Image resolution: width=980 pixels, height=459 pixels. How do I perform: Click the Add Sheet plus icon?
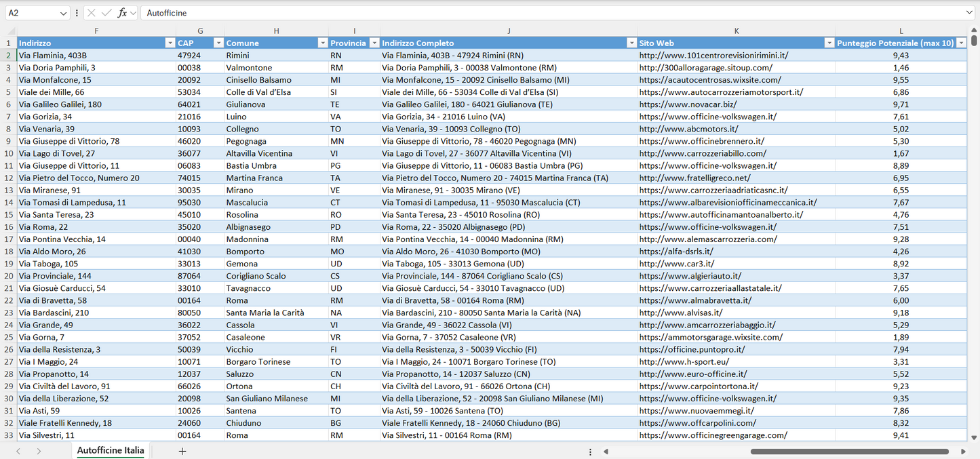coord(182,451)
